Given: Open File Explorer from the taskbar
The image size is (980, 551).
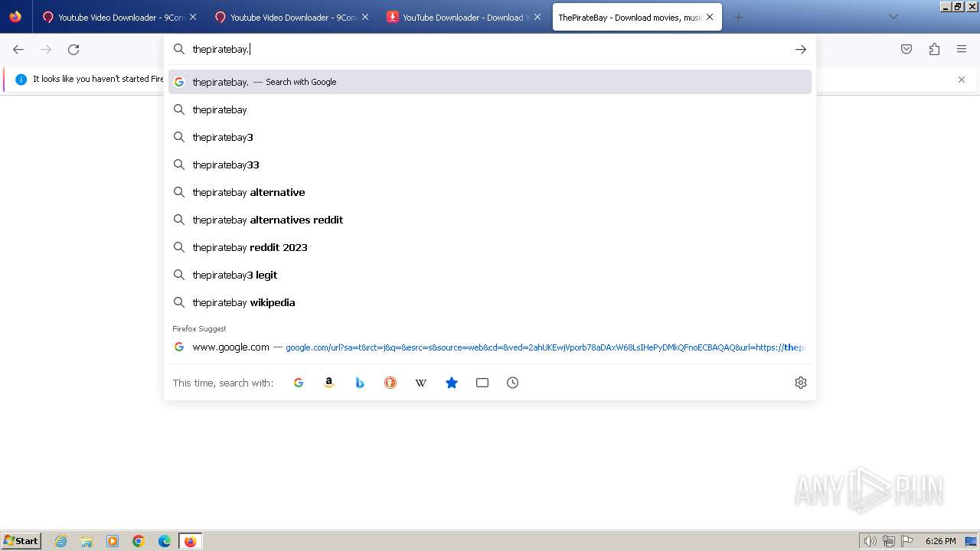Looking at the screenshot, I should 87,541.
